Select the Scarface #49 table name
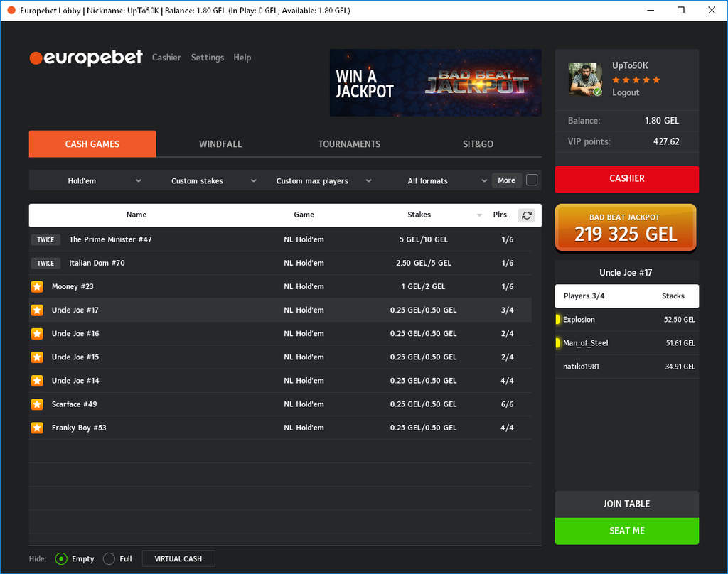The height and width of the screenshot is (574, 728). coord(74,404)
